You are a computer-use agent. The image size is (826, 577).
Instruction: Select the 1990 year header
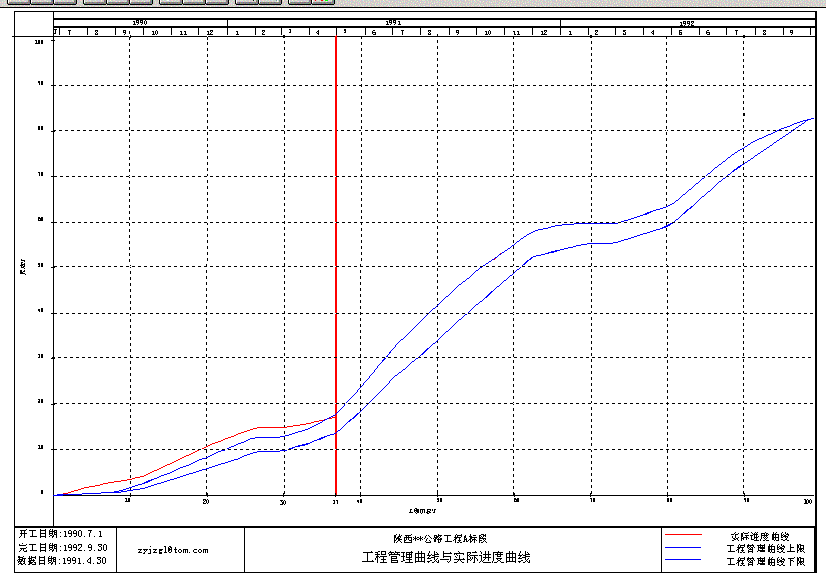point(140,21)
